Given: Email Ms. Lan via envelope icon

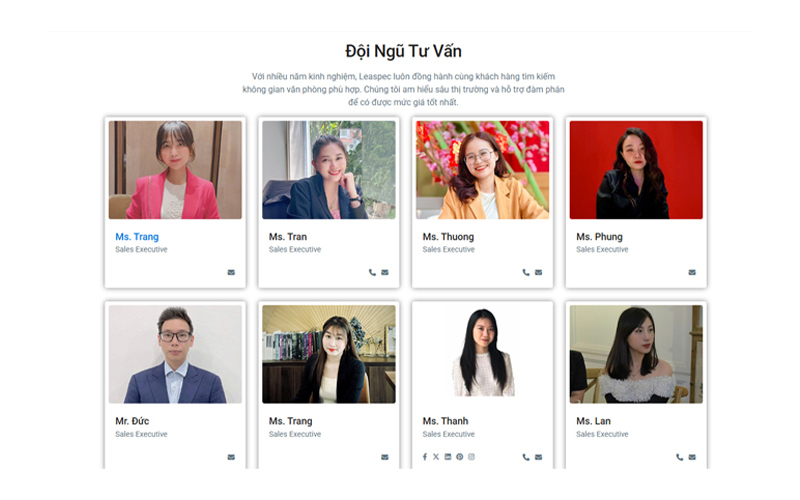Looking at the screenshot, I should [x=692, y=457].
